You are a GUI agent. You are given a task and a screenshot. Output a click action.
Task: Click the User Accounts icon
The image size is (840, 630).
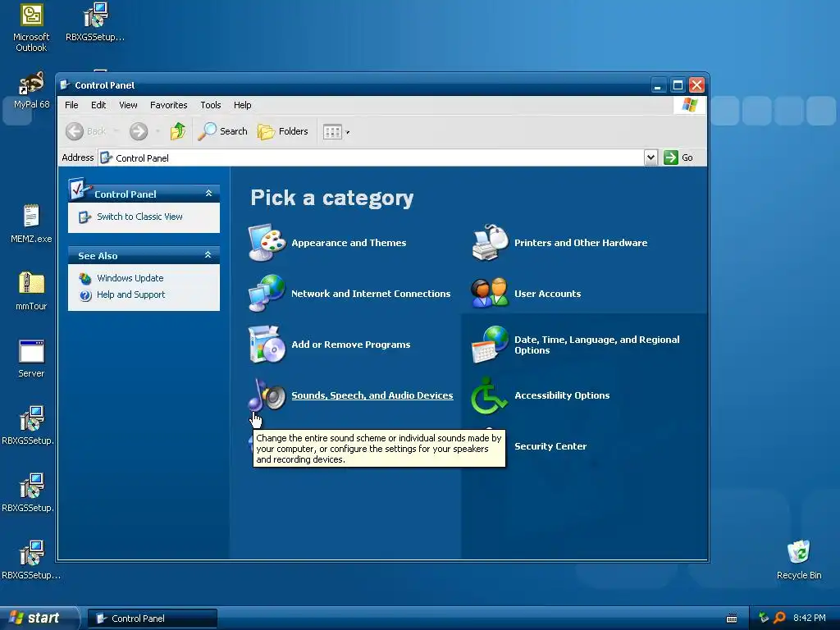(490, 293)
